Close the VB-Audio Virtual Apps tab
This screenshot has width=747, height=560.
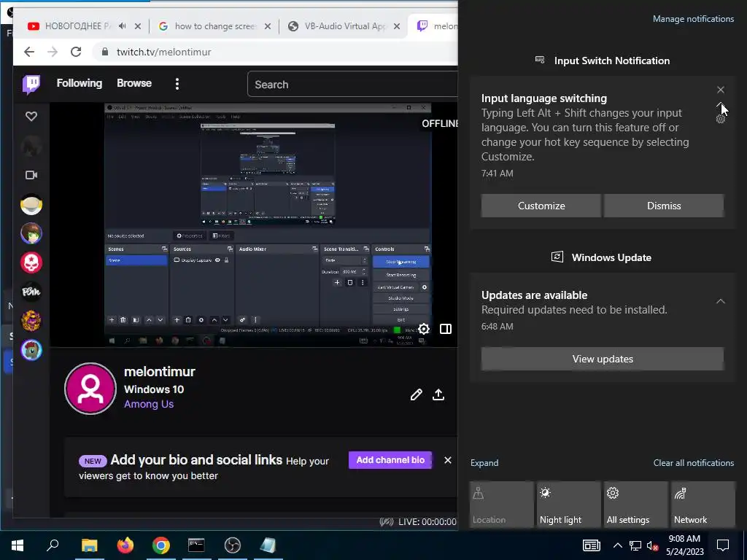pyautogui.click(x=397, y=26)
